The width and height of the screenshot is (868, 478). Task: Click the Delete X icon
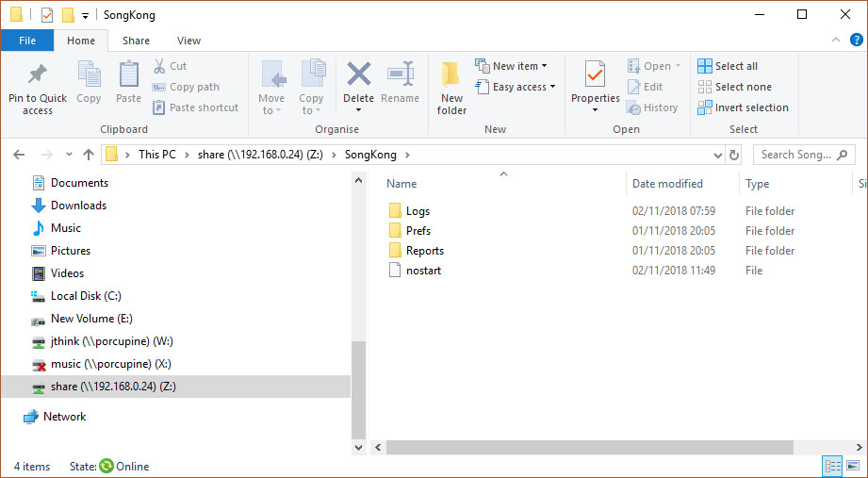pyautogui.click(x=359, y=74)
